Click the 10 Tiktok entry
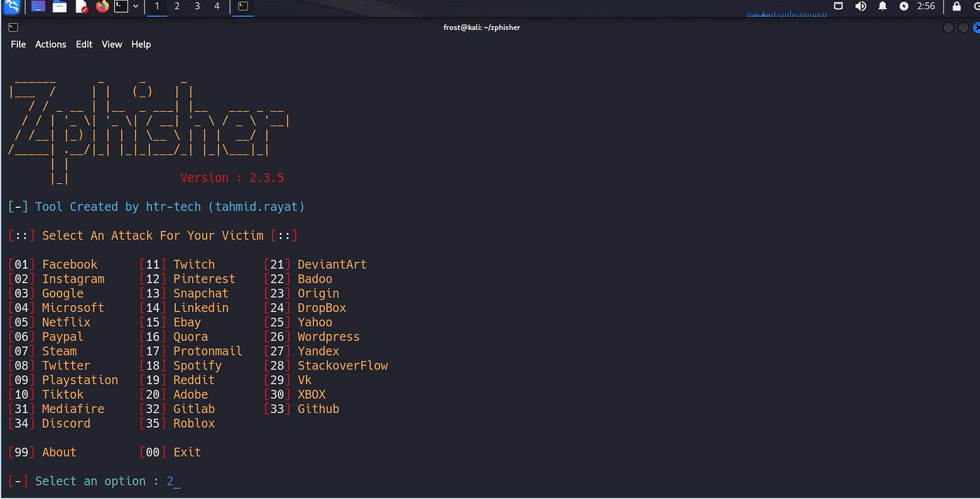This screenshot has height=499, width=980. tap(45, 394)
